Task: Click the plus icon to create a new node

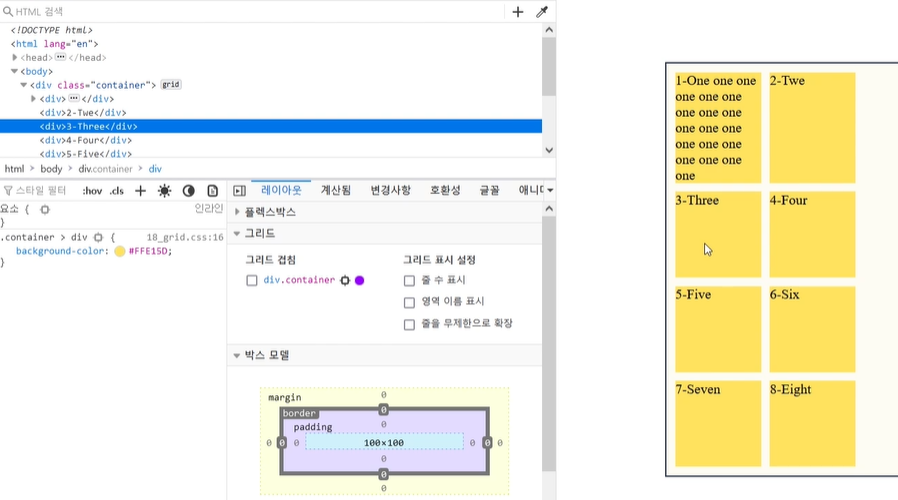Action: pyautogui.click(x=518, y=12)
